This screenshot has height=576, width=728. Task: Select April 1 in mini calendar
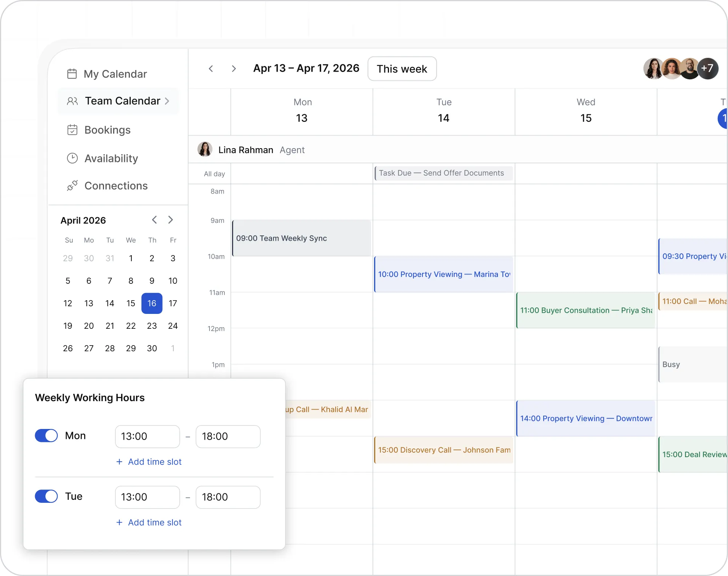131,258
